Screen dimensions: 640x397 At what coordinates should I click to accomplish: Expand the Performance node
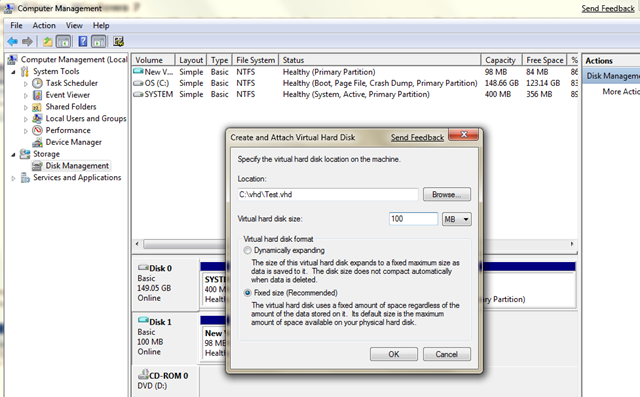pos(26,131)
